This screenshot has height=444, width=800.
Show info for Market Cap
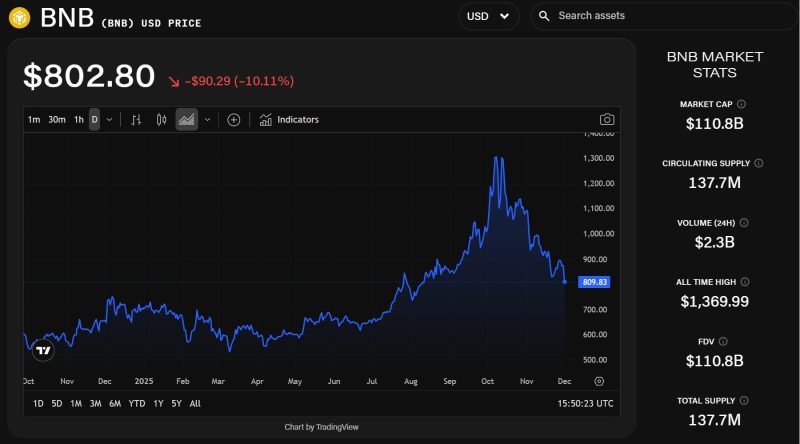coord(742,104)
